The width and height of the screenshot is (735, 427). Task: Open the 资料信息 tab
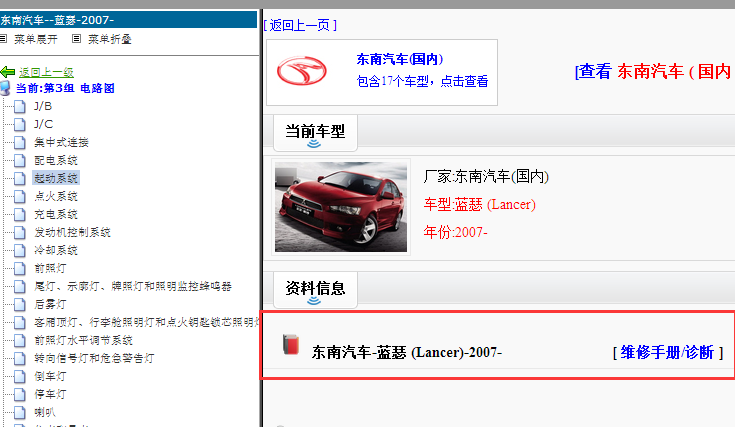click(x=315, y=290)
